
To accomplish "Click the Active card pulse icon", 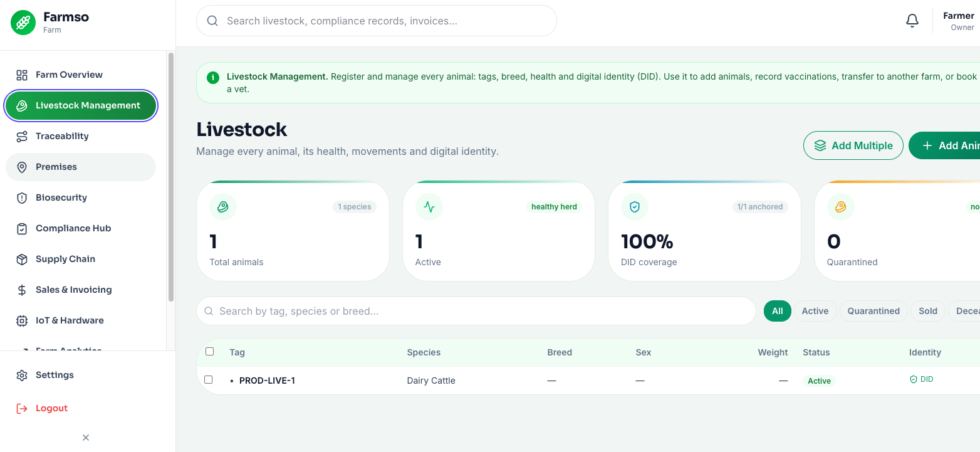I will 429,207.
